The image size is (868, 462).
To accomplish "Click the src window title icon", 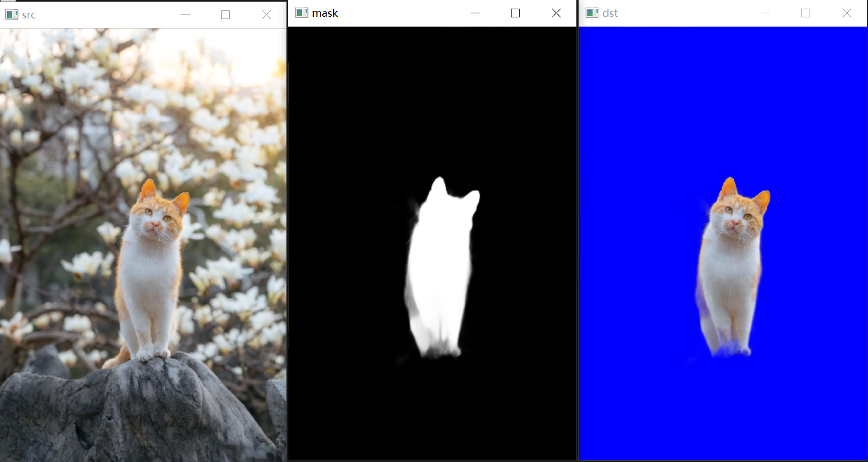I will 12,15.
